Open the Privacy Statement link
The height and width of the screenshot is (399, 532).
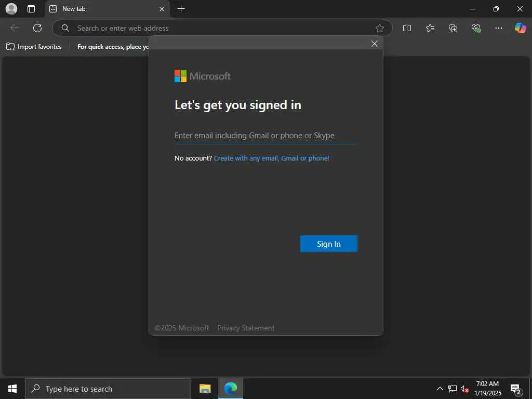(246, 328)
